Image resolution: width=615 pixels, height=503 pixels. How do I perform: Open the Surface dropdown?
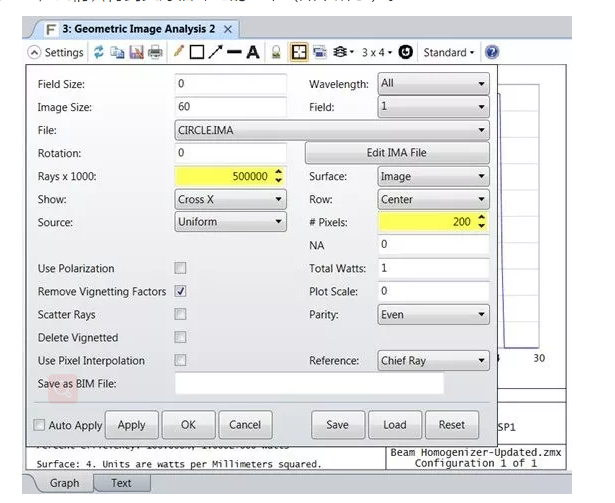433,177
